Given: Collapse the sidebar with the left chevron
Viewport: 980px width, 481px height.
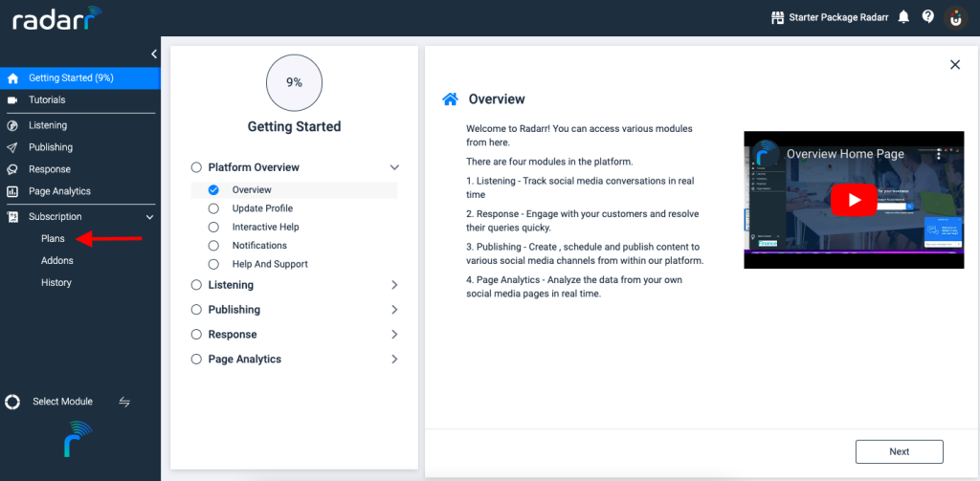Looking at the screenshot, I should pos(154,55).
